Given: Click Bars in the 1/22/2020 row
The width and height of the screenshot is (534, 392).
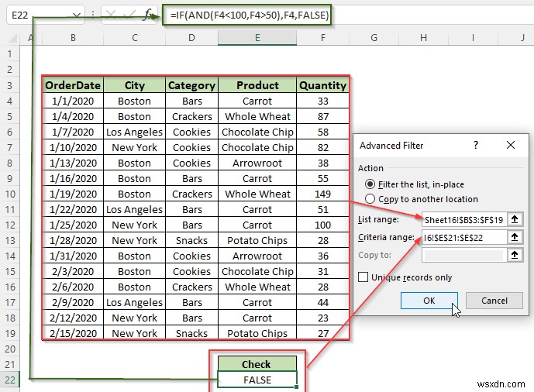Looking at the screenshot, I should tap(191, 209).
